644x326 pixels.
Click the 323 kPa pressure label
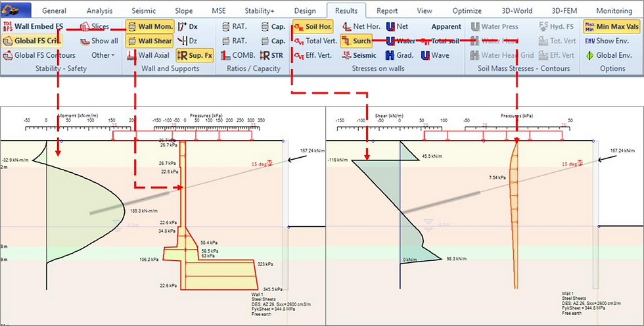(x=264, y=264)
